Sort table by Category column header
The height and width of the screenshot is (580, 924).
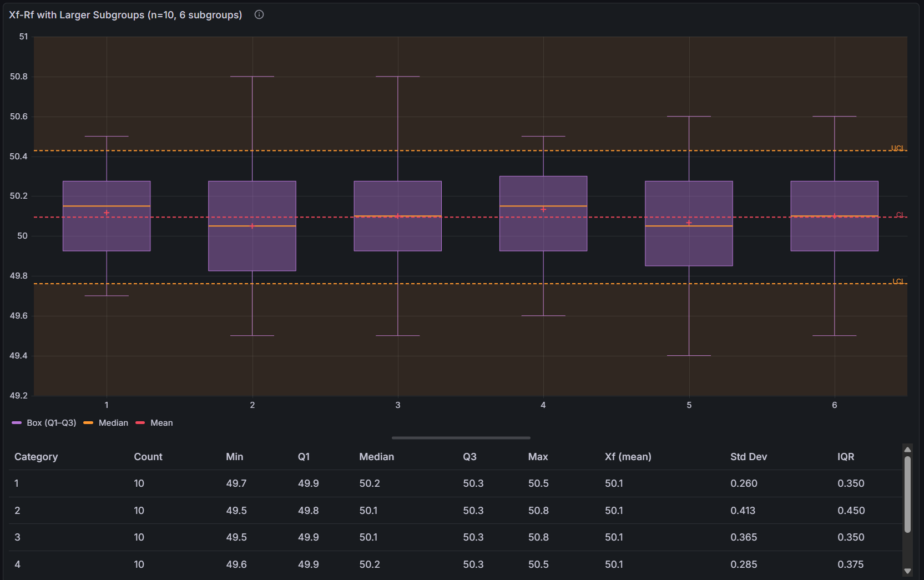pos(36,457)
